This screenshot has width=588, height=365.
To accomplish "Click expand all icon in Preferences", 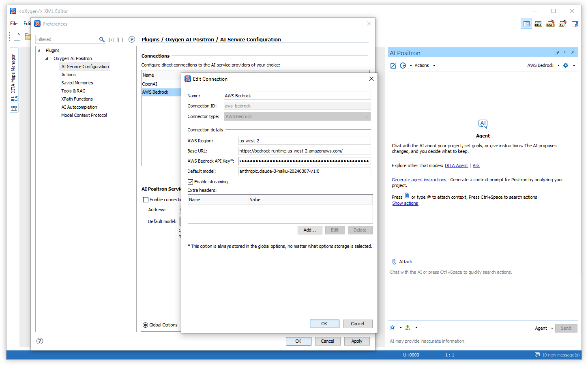I will pos(111,39).
